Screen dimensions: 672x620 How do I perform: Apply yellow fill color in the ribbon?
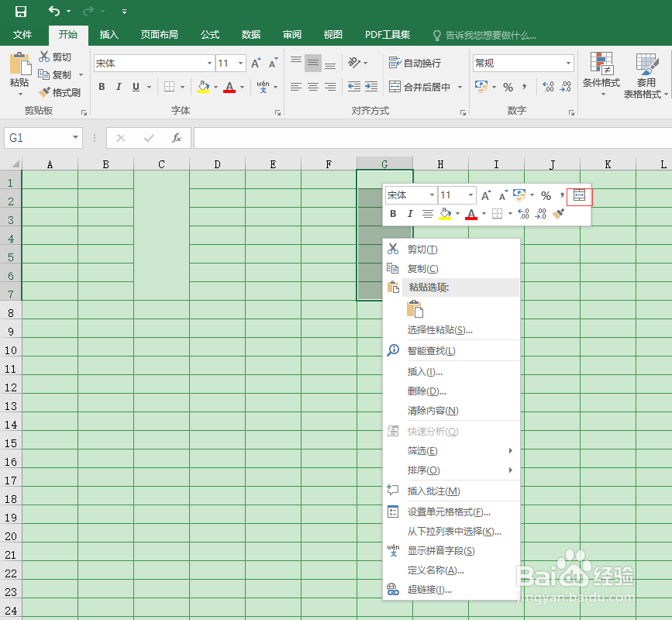click(x=203, y=87)
